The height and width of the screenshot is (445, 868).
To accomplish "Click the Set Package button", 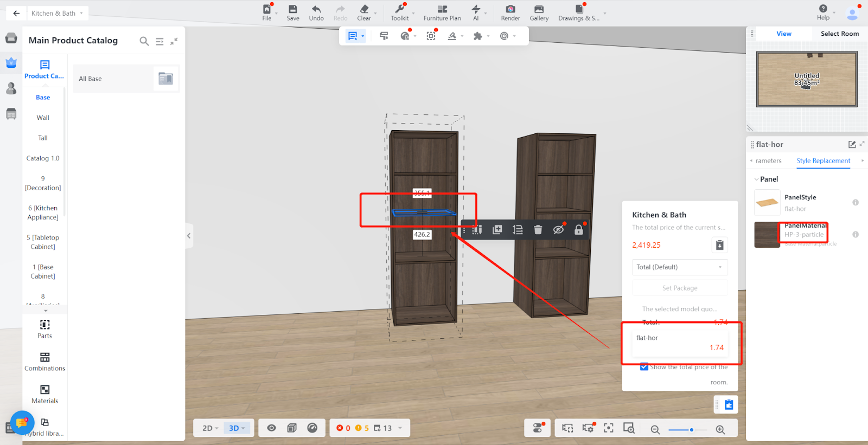I will coord(680,288).
